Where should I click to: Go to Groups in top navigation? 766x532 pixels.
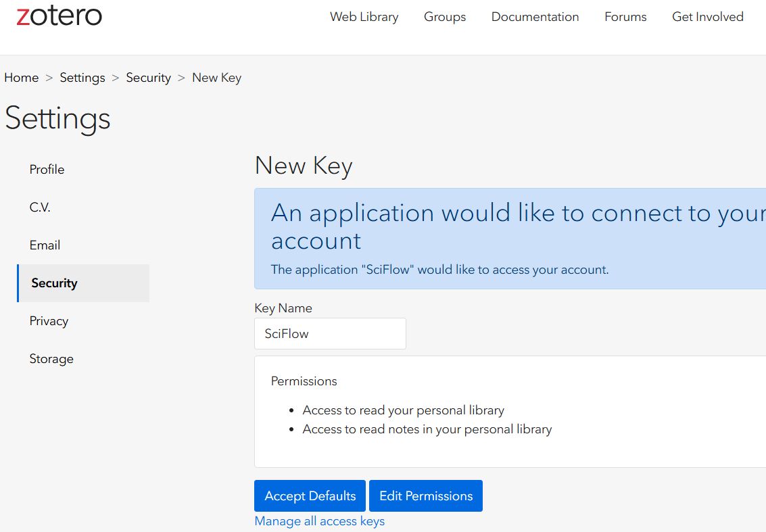click(444, 17)
